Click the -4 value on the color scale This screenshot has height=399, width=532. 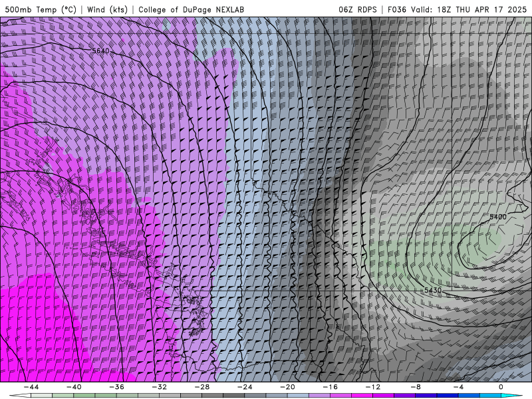tap(459, 387)
